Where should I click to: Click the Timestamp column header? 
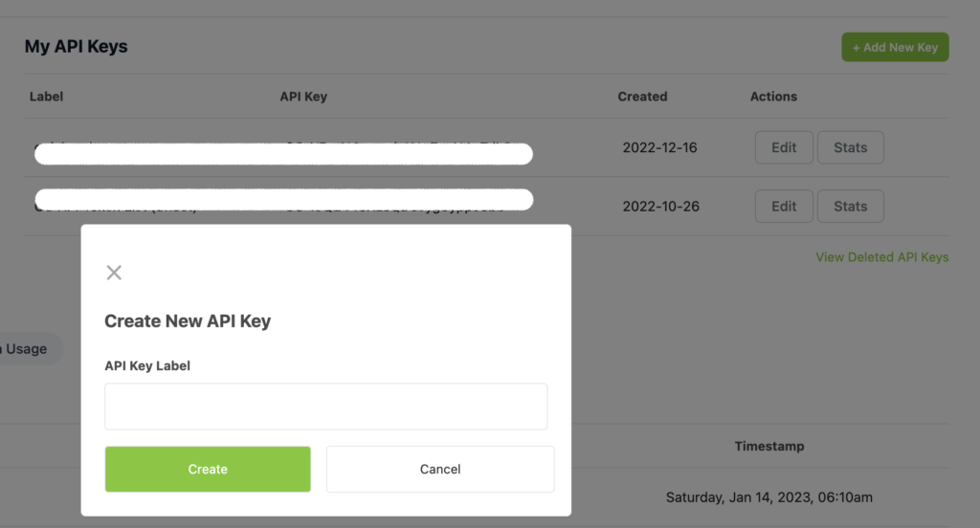pos(769,446)
